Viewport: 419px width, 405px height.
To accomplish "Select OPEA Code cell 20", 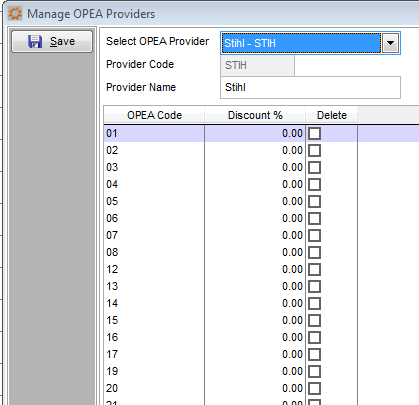I will tap(154, 389).
